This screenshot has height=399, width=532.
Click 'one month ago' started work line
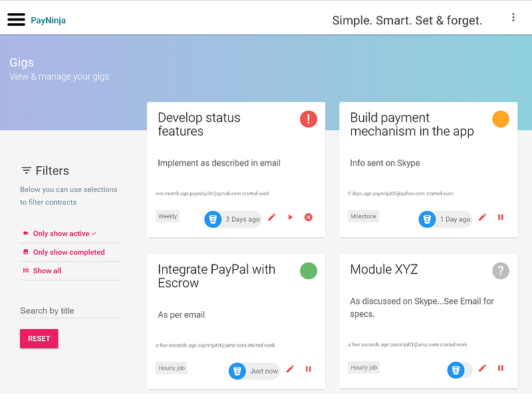click(212, 194)
